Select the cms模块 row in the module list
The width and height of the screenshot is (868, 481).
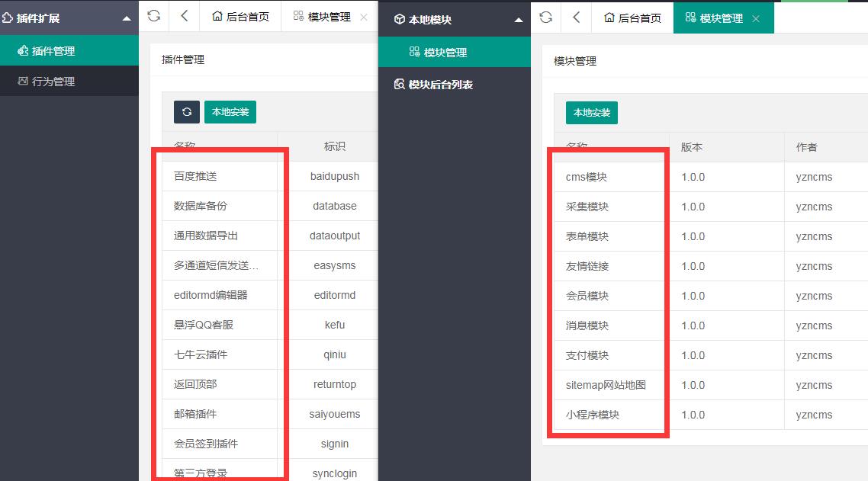click(587, 176)
